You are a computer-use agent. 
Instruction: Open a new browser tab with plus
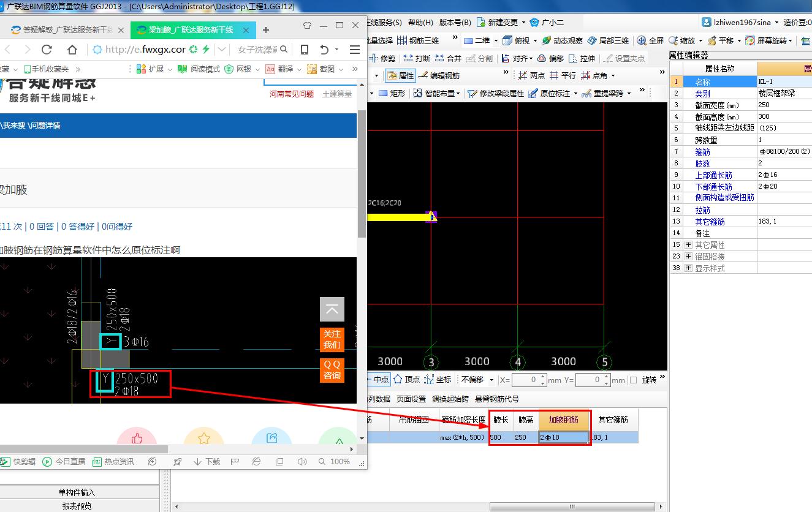[265, 30]
